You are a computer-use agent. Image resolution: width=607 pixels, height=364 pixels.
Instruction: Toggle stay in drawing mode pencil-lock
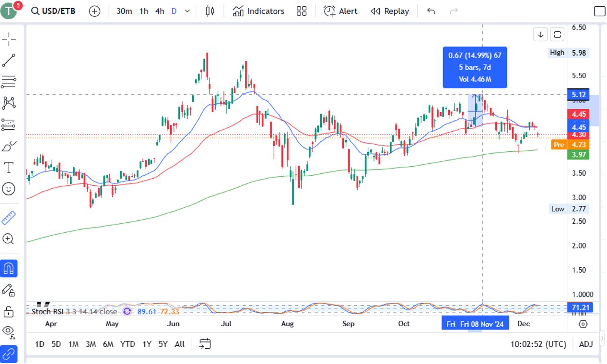click(x=9, y=290)
